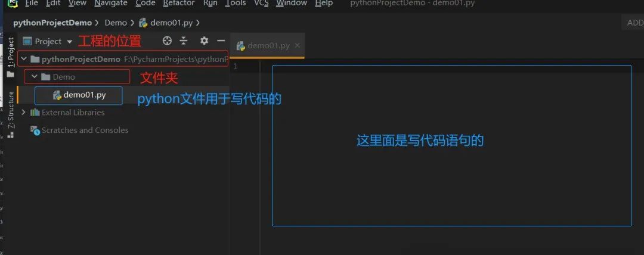Viewport: 644px width, 255px height.
Task: Toggle the 1: Project tool window tab
Action: point(11,52)
